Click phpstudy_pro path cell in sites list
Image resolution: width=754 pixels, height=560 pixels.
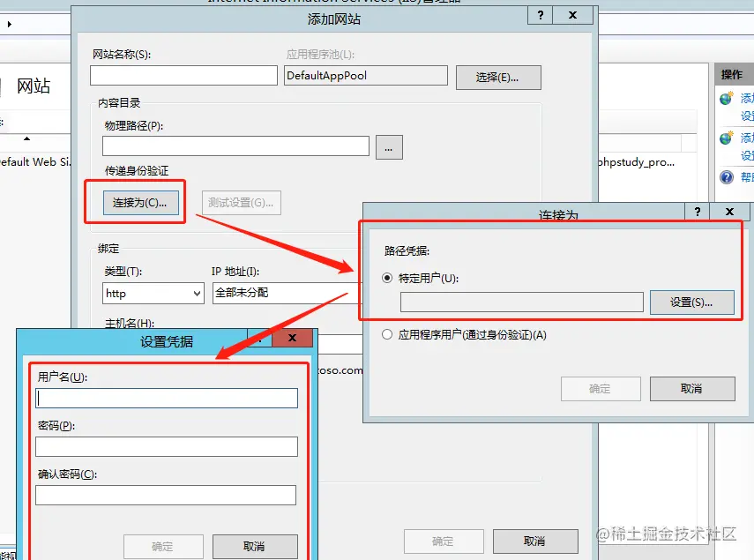click(x=636, y=162)
